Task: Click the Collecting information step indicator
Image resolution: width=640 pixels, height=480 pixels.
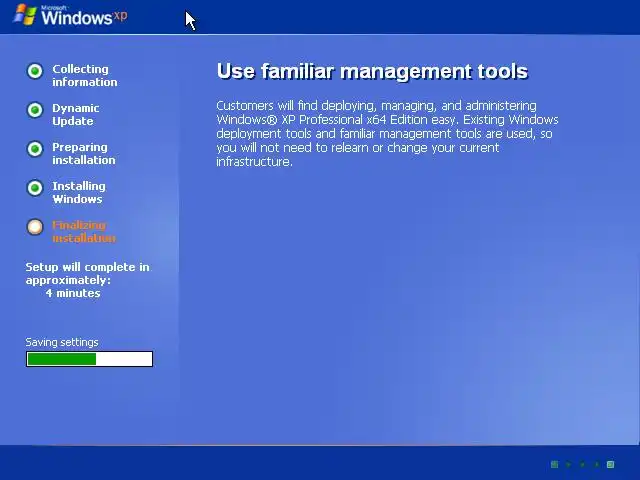Action: click(x=35, y=71)
